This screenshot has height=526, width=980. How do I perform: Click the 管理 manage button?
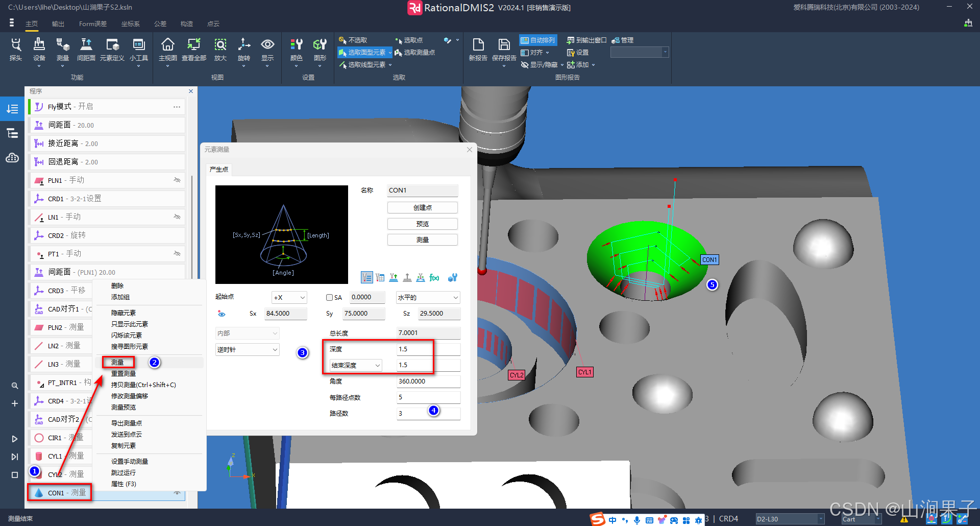[x=623, y=40]
